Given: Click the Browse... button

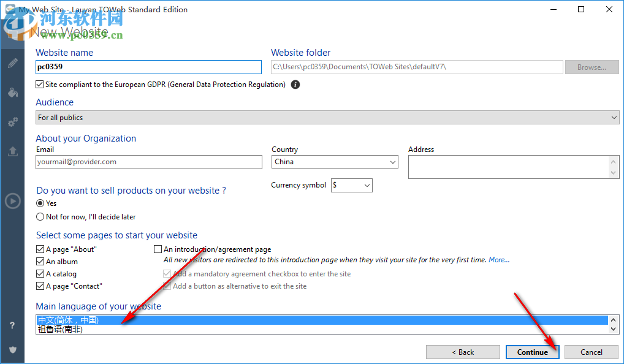Looking at the screenshot, I should [592, 67].
